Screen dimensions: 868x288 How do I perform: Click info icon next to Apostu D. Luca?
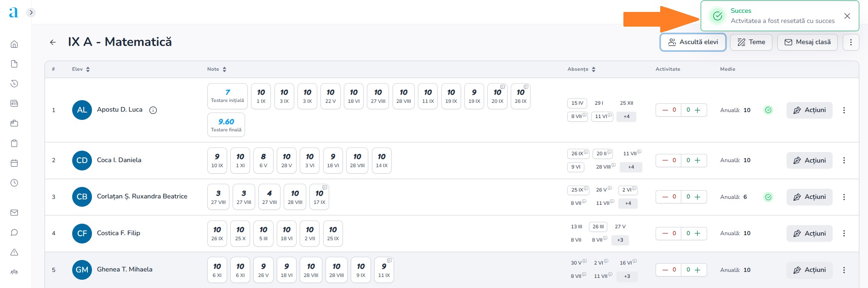pos(153,110)
